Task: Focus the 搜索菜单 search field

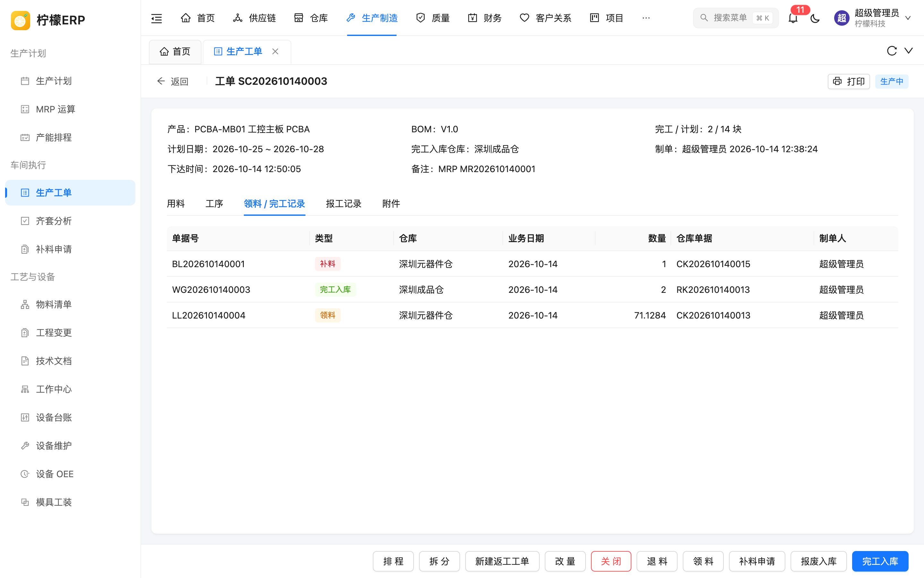Action: pos(736,18)
